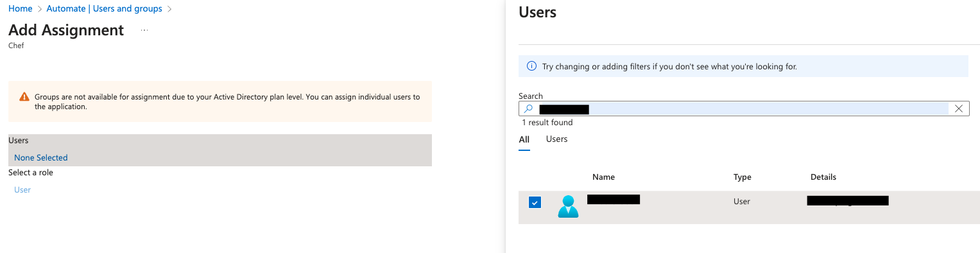Switch to the All tab
The width and height of the screenshot is (980, 253).
coord(524,140)
